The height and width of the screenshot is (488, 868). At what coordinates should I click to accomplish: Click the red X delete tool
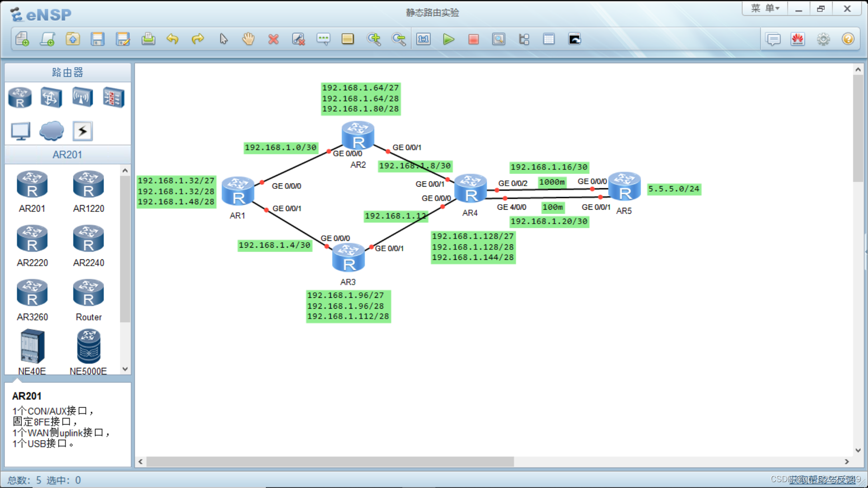pos(273,39)
